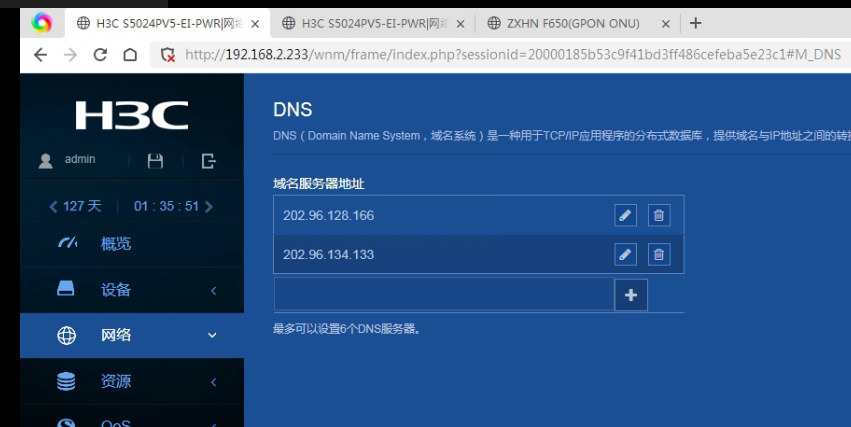Save configuration with the floppy disk icon
Image resolution: width=851 pixels, height=427 pixels.
coord(155,161)
